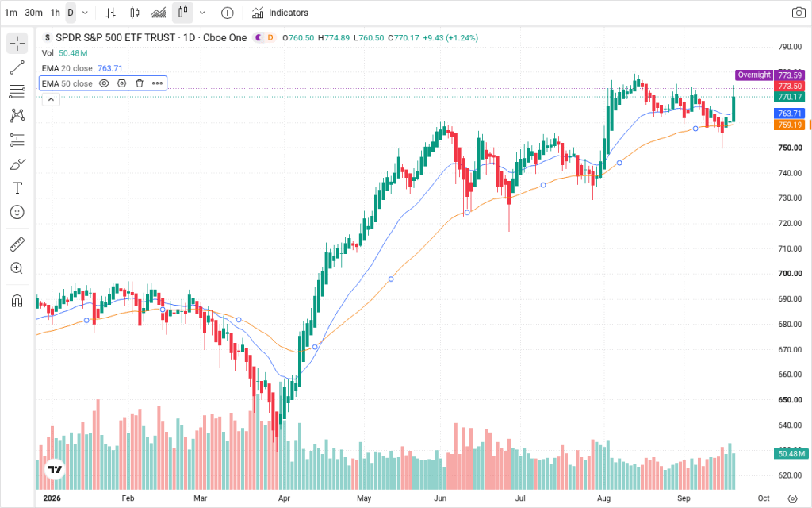Image resolution: width=812 pixels, height=508 pixels.
Task: Remove the EMA 50 indicator
Action: pos(140,83)
